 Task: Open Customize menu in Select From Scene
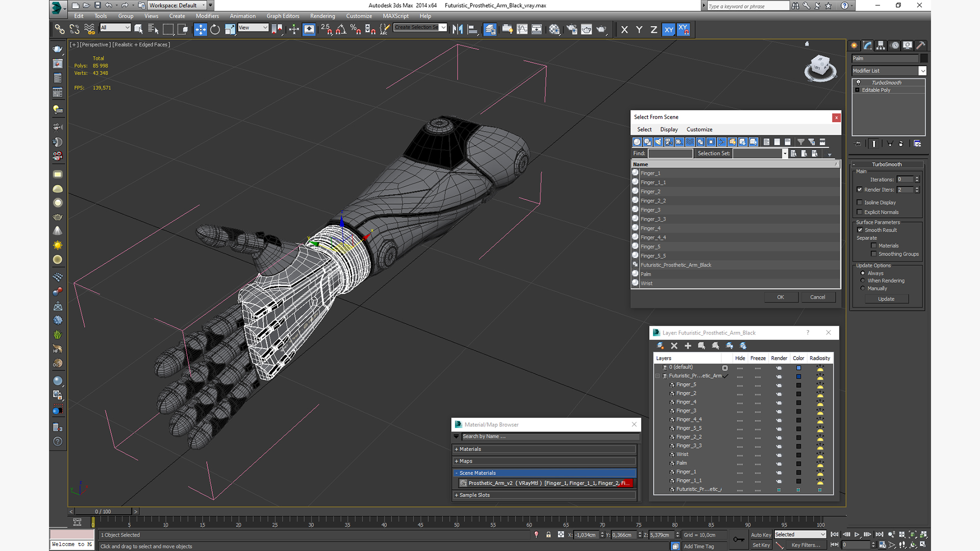point(699,130)
